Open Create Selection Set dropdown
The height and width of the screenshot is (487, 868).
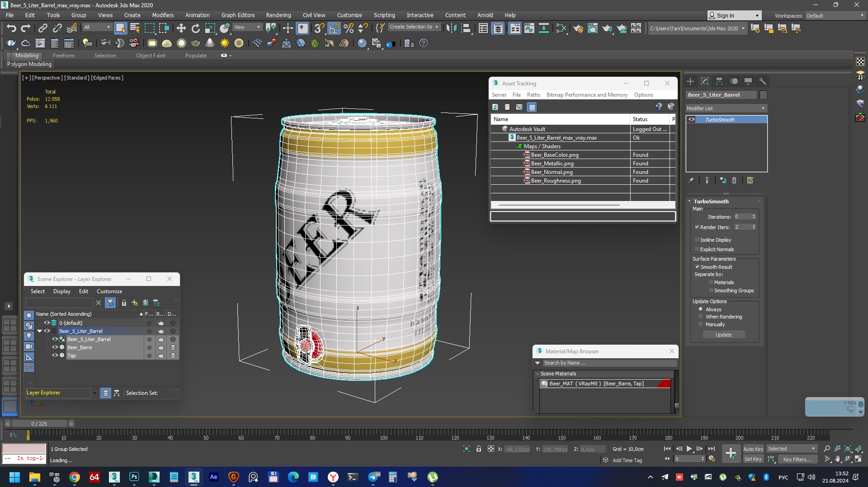[x=414, y=27]
